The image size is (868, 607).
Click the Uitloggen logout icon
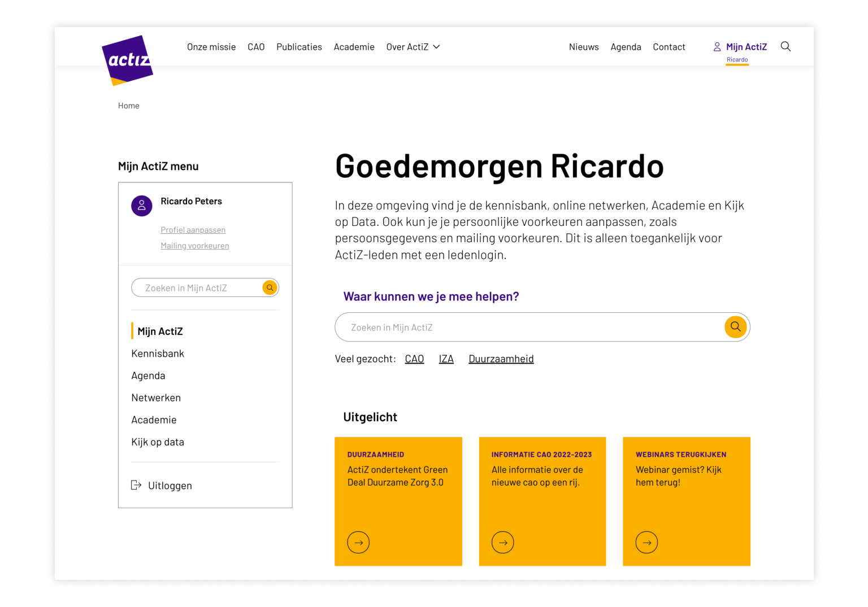(136, 485)
